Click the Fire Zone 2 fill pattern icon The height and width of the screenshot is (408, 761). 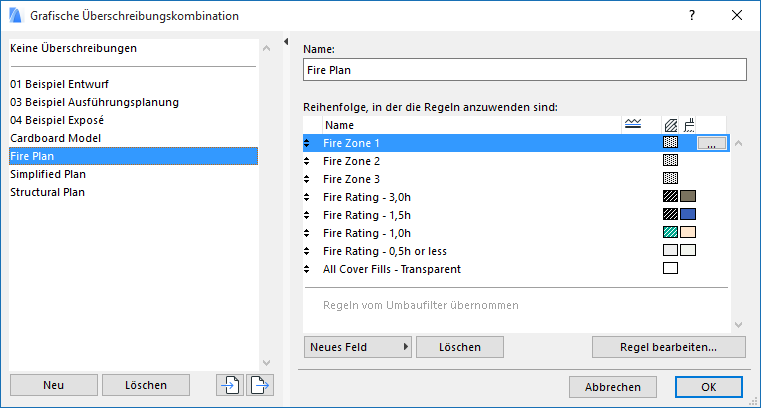pyautogui.click(x=671, y=161)
